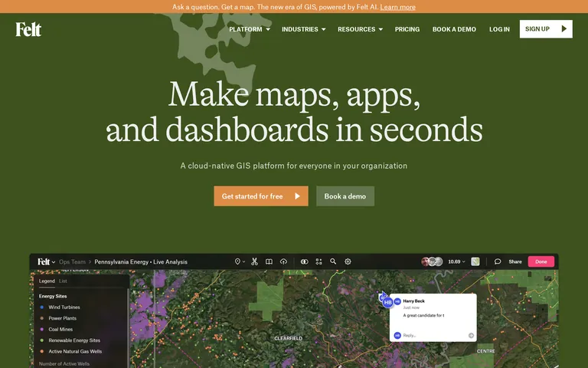The width and height of the screenshot is (588, 368).
Task: Click the Share button
Action: [514, 261]
